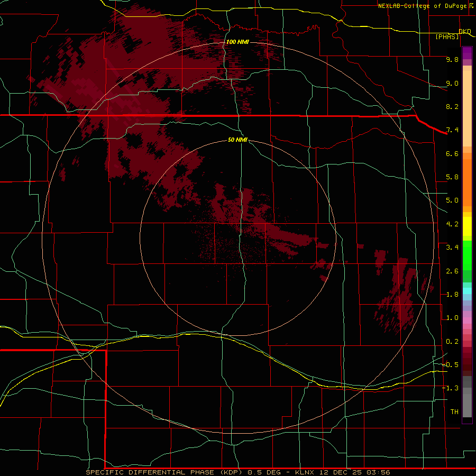This screenshot has width=476, height=476.
Task: Click the SPECIFIC DIFFERENTIAL PHASE (KDP) caption
Action: pos(164,472)
